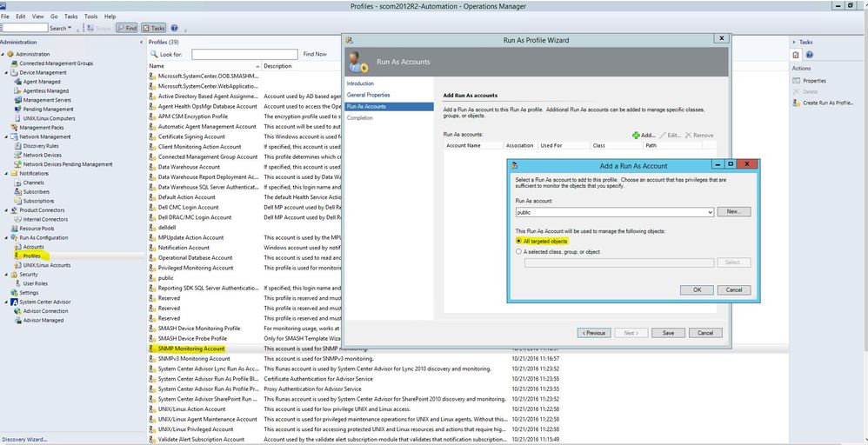Screen dimensions: 868x445
Task: Open Run As Accounts tree icon
Action: (18, 247)
